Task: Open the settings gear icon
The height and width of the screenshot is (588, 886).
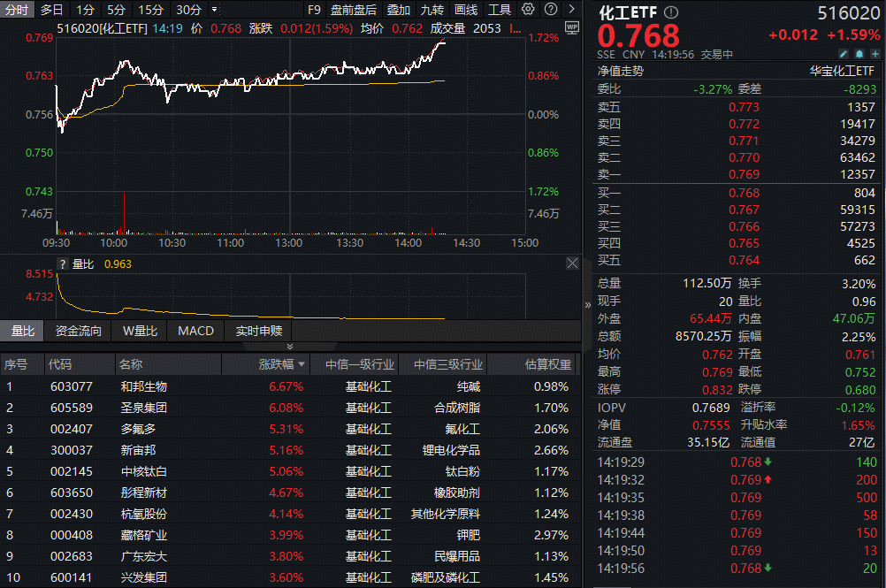Action: 527,9
